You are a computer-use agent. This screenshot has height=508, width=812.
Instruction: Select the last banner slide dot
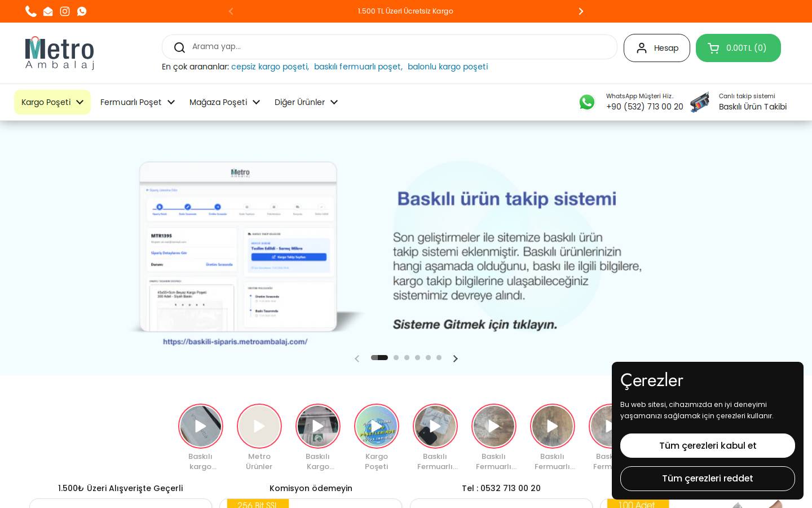tap(439, 357)
